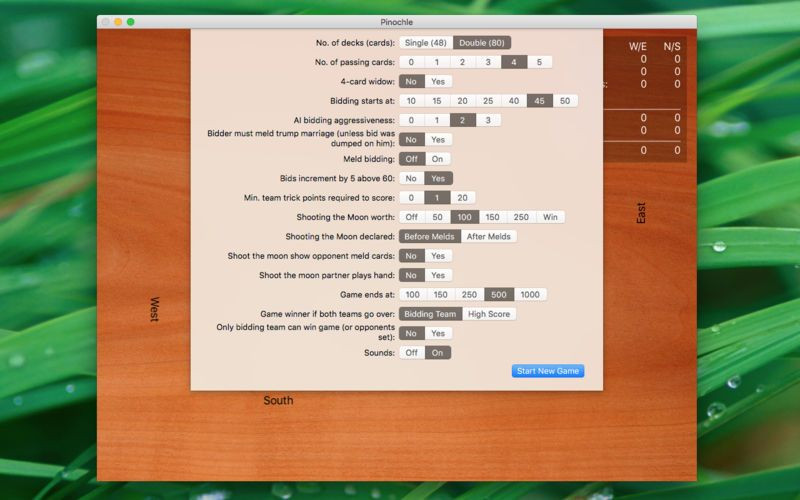800x500 pixels.
Task: Choose Yes for bids increment by 5
Action: point(438,179)
